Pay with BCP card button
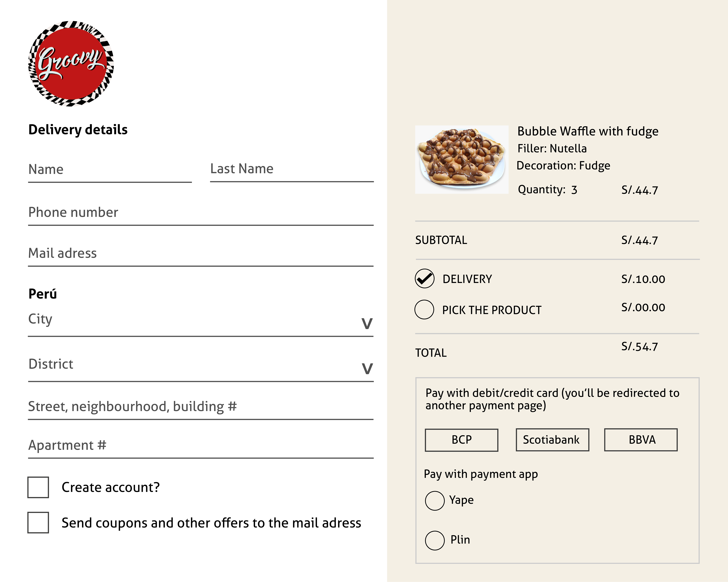Image resolution: width=728 pixels, height=582 pixels. pos(461,440)
